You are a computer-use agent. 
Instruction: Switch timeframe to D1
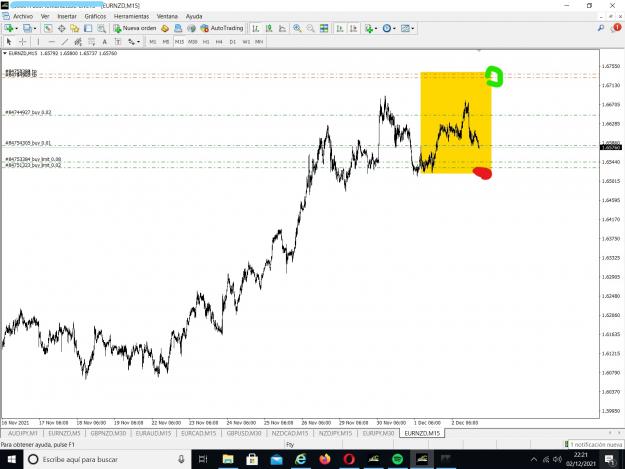pos(233,41)
